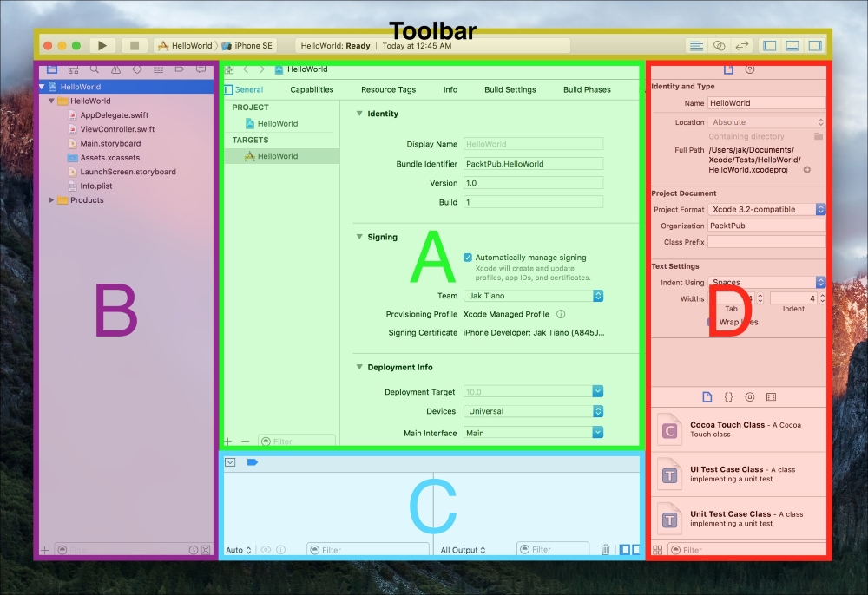
Task: Show the File inspector
Action: tap(728, 69)
